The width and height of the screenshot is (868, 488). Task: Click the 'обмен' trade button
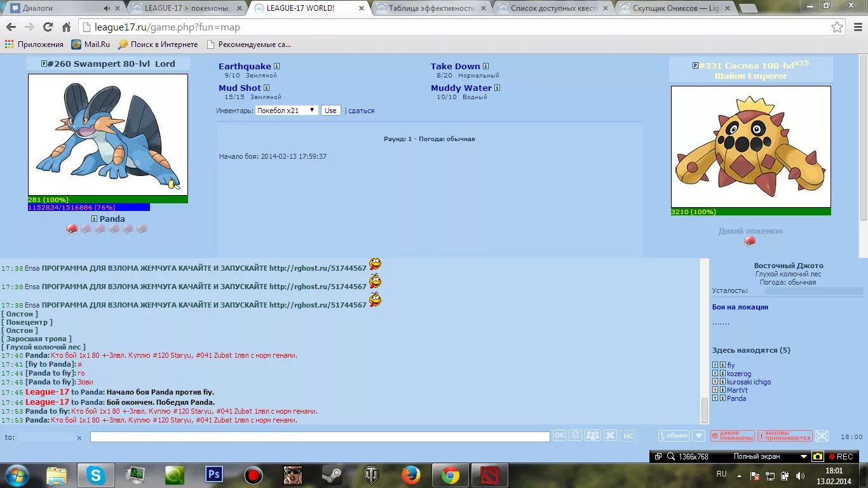pos(674,436)
